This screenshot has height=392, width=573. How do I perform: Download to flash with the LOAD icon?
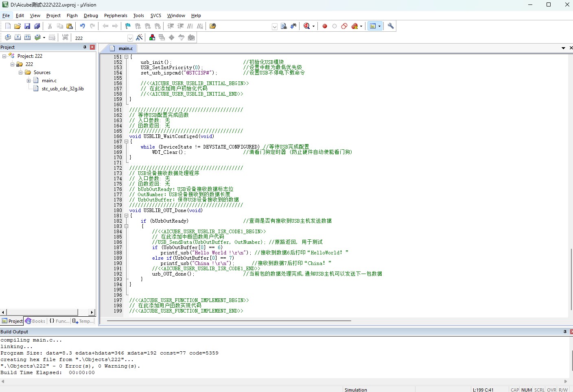pos(65,37)
